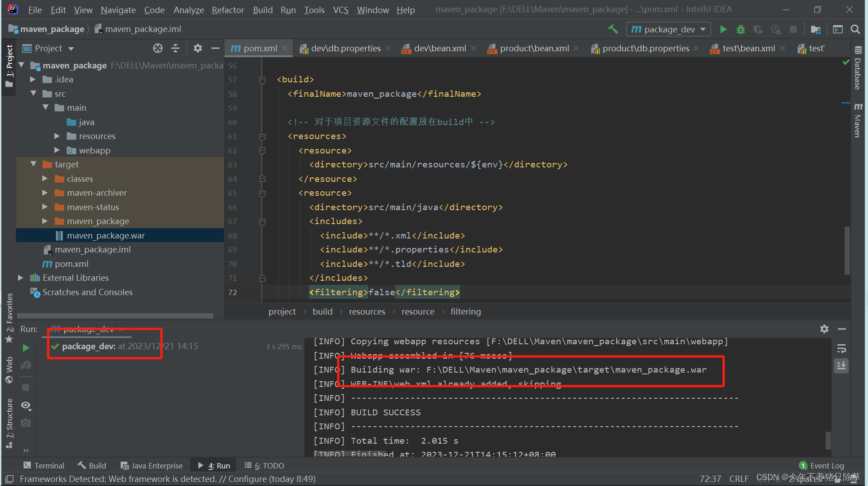Click the editor vertical scrollbar

847,250
